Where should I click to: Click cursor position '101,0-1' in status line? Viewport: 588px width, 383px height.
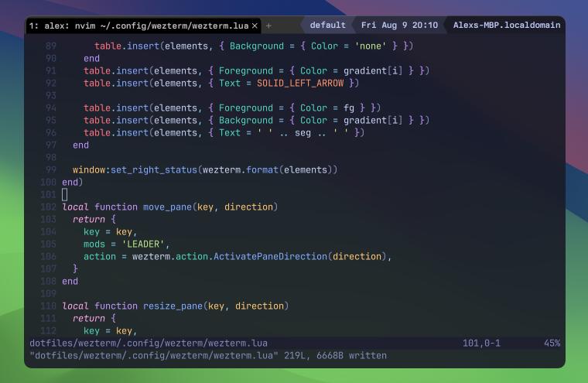(x=481, y=344)
